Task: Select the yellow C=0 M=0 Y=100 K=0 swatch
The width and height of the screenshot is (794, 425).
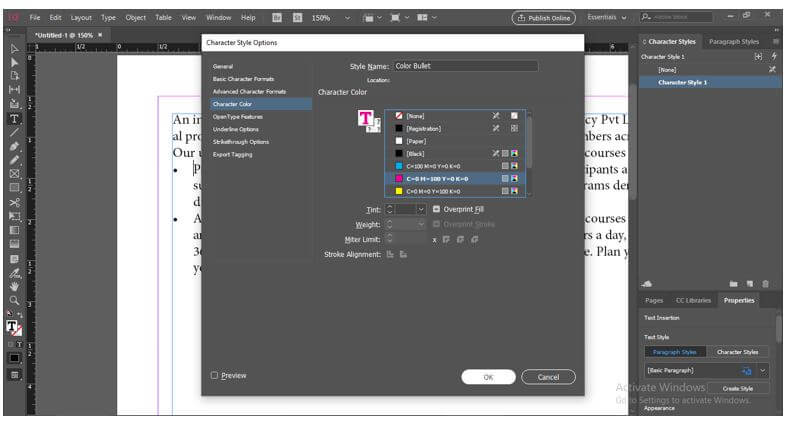Action: (x=455, y=191)
